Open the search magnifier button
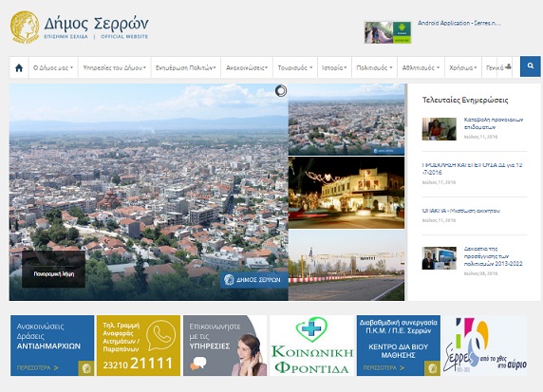The image size is (543, 392). (531, 66)
